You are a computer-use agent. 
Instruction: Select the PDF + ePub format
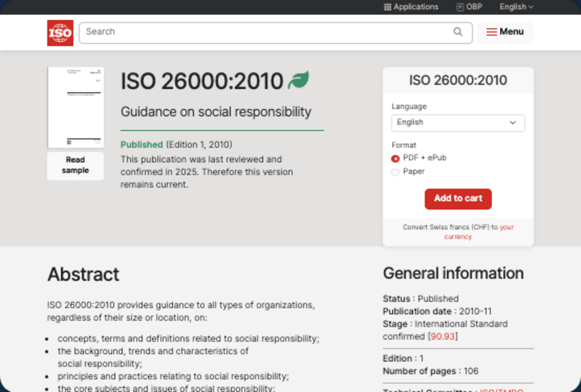tap(395, 158)
